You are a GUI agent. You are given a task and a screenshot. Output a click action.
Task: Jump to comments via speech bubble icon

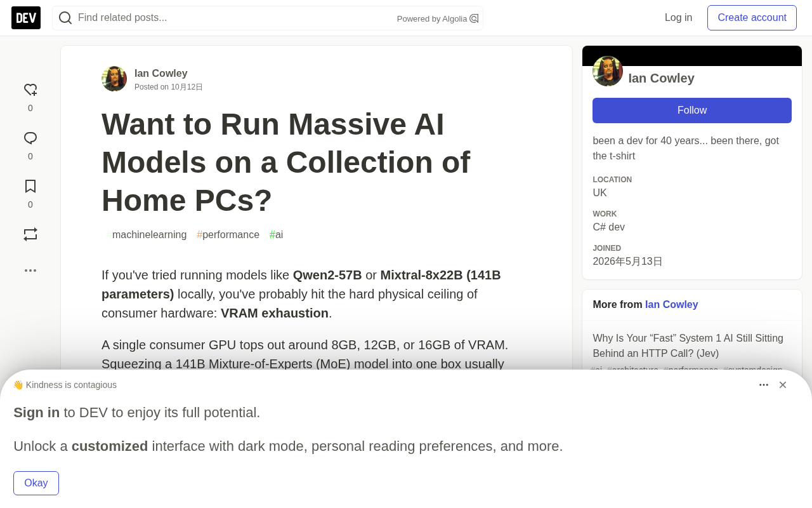click(x=30, y=138)
